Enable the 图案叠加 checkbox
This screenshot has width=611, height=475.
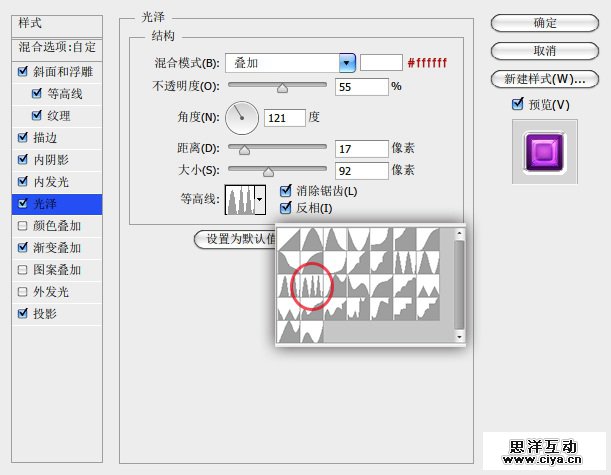23,270
